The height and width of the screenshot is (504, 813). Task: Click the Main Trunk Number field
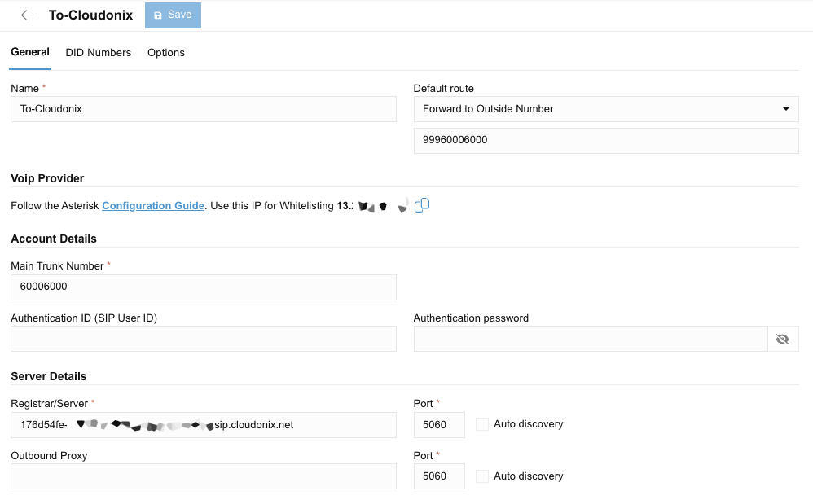pos(203,287)
